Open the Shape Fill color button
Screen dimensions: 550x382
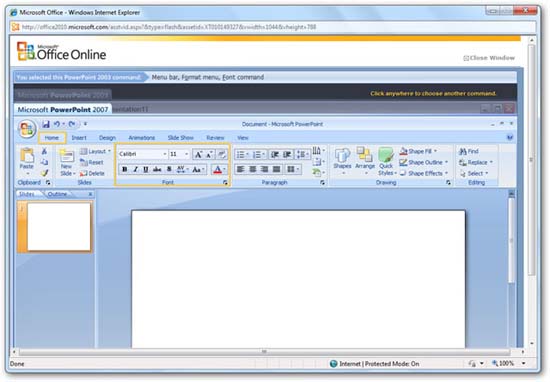(418, 151)
